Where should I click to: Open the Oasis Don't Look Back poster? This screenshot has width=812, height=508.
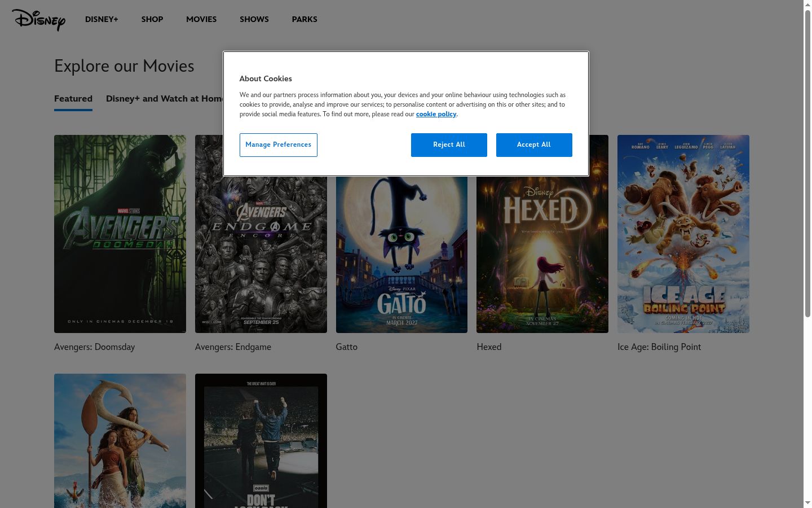(x=261, y=441)
